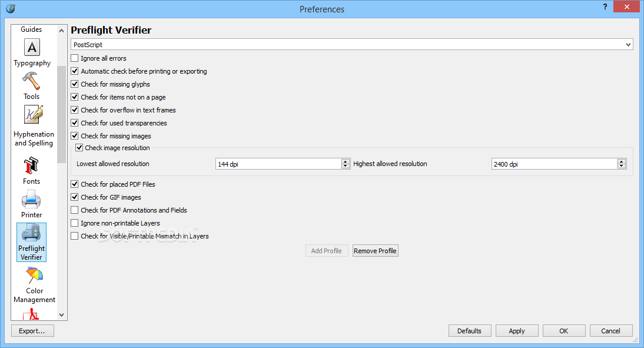
Task: Open Color Management umbrella icon
Action: [x=34, y=275]
